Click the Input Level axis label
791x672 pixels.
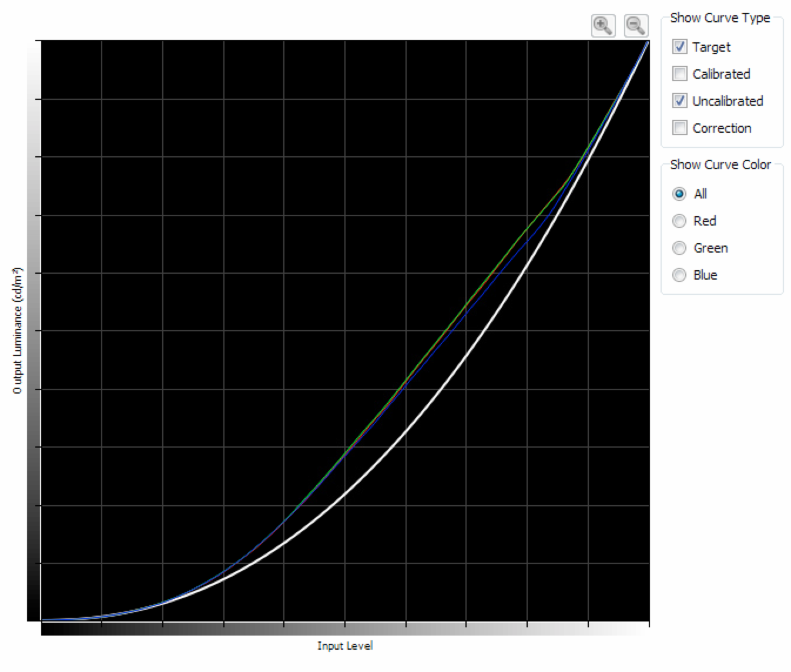(345, 646)
